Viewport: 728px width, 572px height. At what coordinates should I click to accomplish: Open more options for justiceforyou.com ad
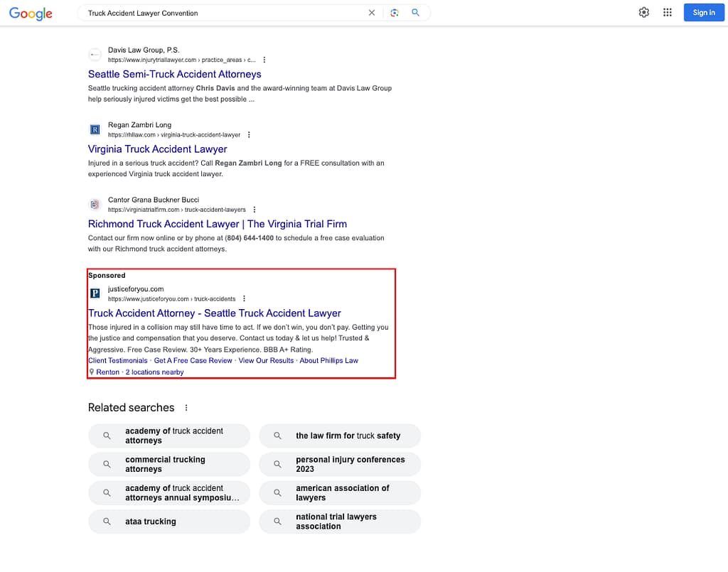(x=244, y=298)
